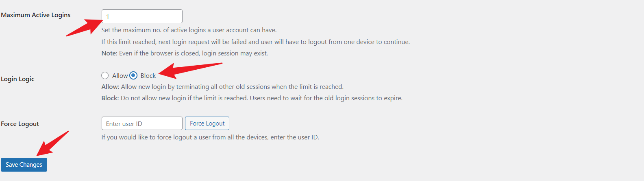Click the 'Set the maximum no.' help text
This screenshot has height=181, width=644.
pos(189,30)
